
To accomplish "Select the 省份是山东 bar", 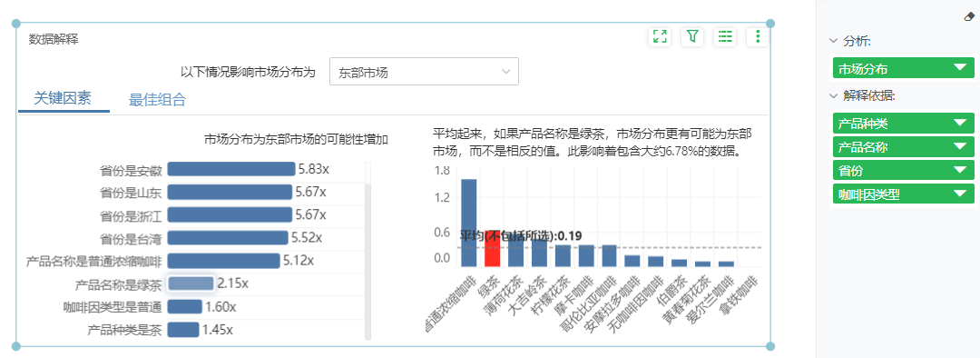I will (230, 192).
